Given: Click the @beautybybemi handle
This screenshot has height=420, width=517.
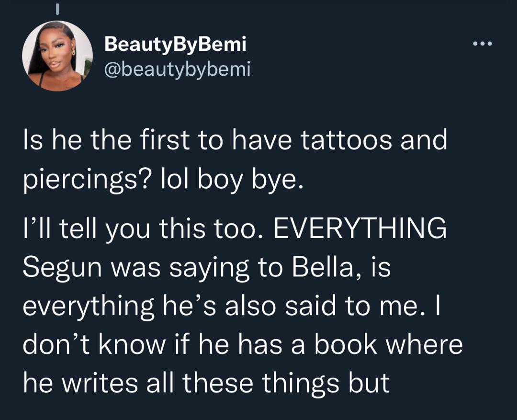Looking at the screenshot, I should click(x=177, y=70).
